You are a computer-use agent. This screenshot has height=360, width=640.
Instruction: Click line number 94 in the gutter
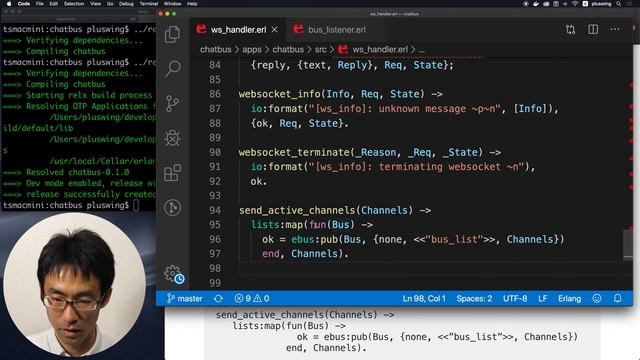[215, 210]
